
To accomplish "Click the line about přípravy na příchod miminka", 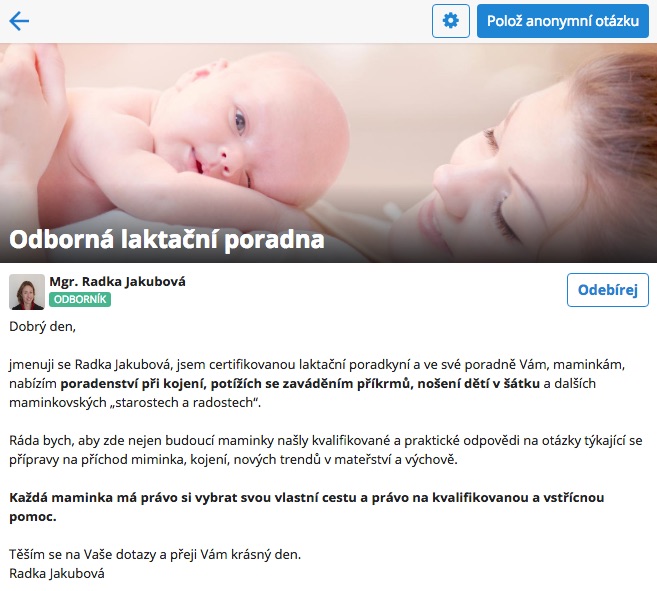I will tap(233, 460).
